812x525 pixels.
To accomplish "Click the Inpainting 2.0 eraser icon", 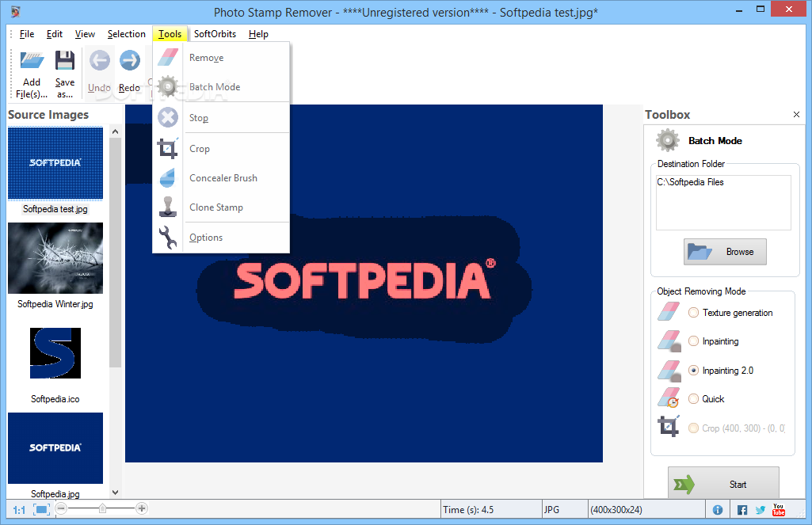I will (669, 371).
